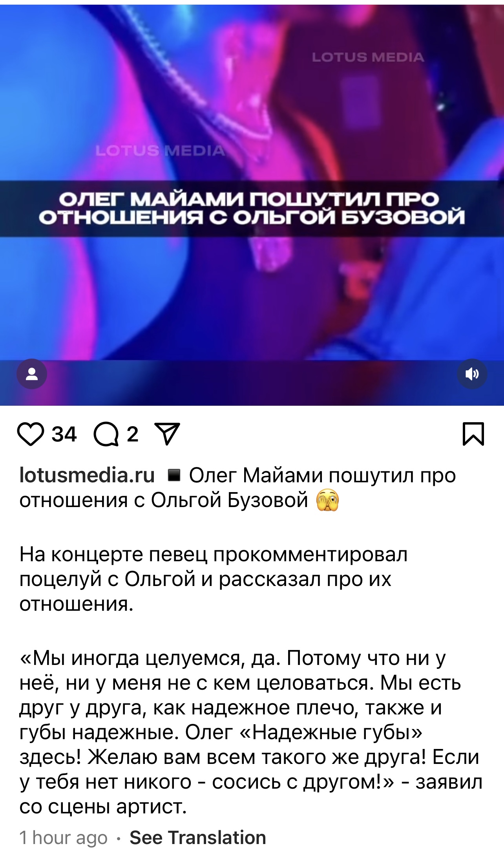Show tagged people via the person icon
504x857 pixels.
pyautogui.click(x=32, y=374)
